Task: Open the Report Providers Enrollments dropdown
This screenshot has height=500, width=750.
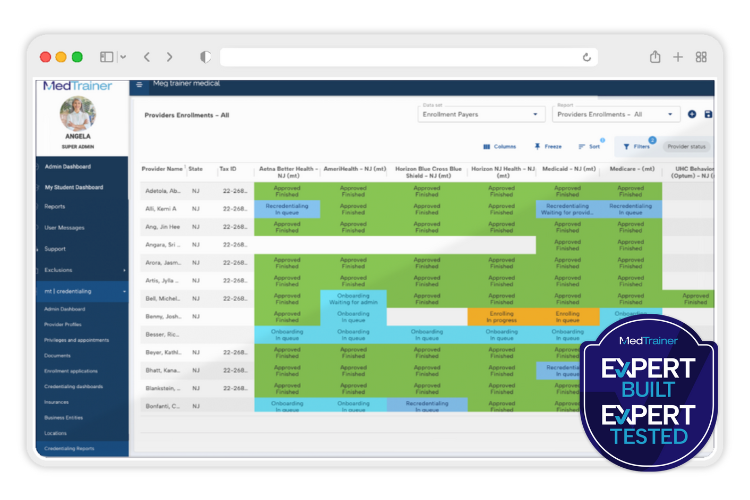Action: (x=615, y=115)
